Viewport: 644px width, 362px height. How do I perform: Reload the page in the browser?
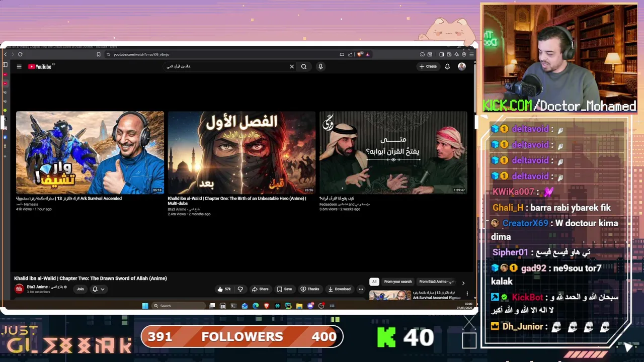(x=20, y=54)
